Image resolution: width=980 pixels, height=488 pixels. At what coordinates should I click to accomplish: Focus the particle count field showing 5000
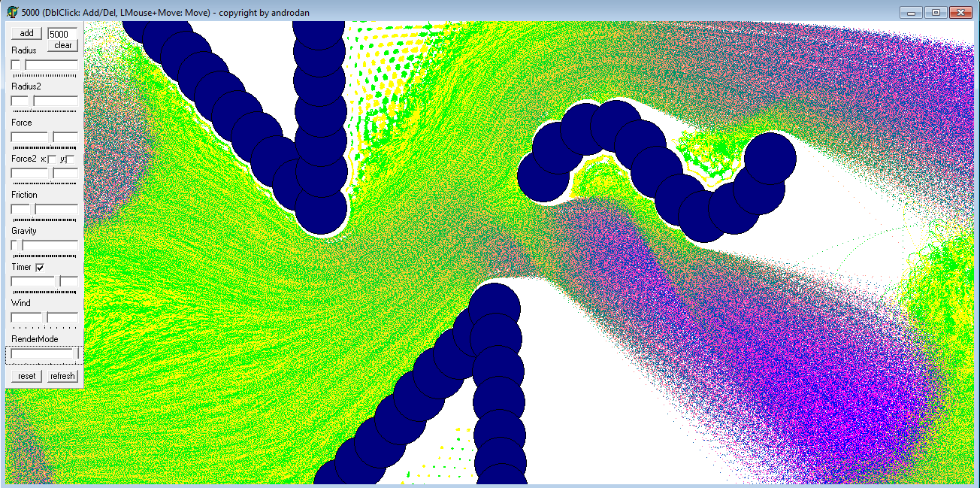[62, 34]
